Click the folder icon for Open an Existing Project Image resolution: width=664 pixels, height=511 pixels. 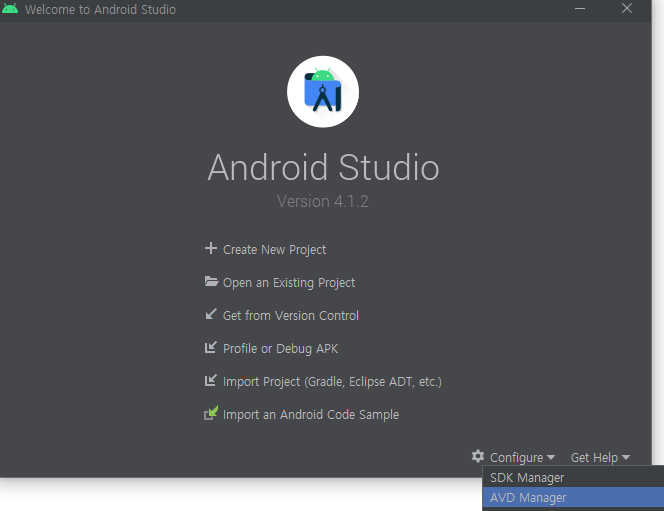211,282
